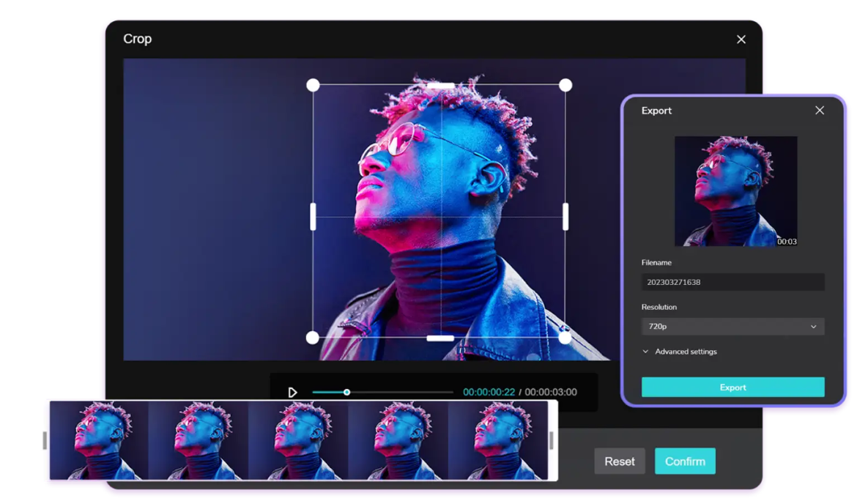Open the Resolution 720p dropdown
The width and height of the screenshot is (868, 501).
(732, 327)
